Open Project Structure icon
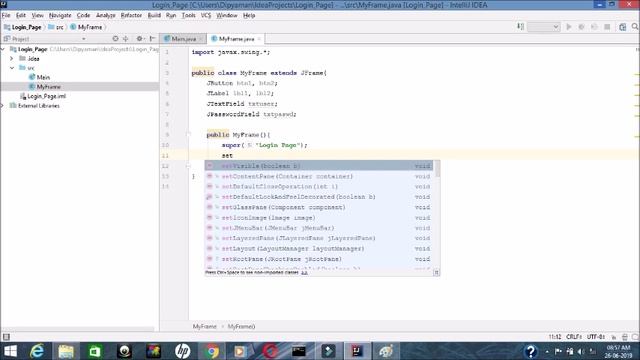 coord(622,27)
